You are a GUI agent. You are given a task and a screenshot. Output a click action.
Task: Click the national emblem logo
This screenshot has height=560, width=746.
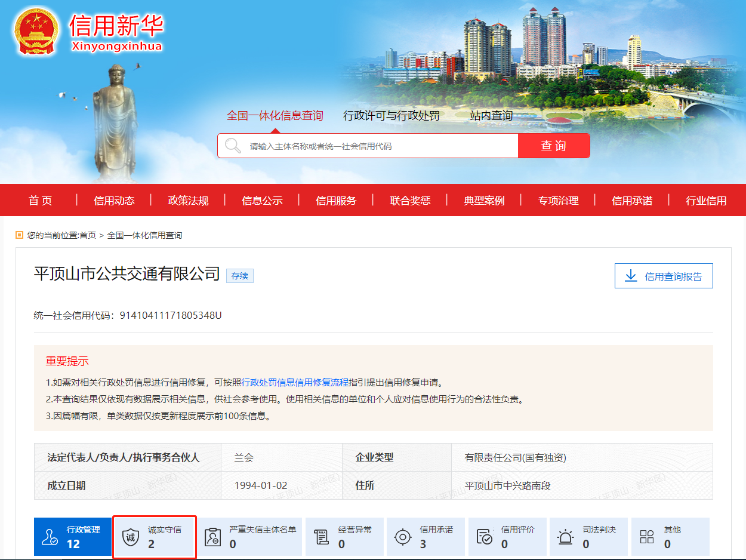36,30
